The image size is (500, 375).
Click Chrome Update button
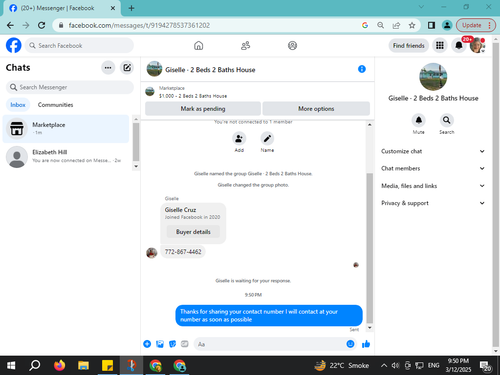coord(475,25)
